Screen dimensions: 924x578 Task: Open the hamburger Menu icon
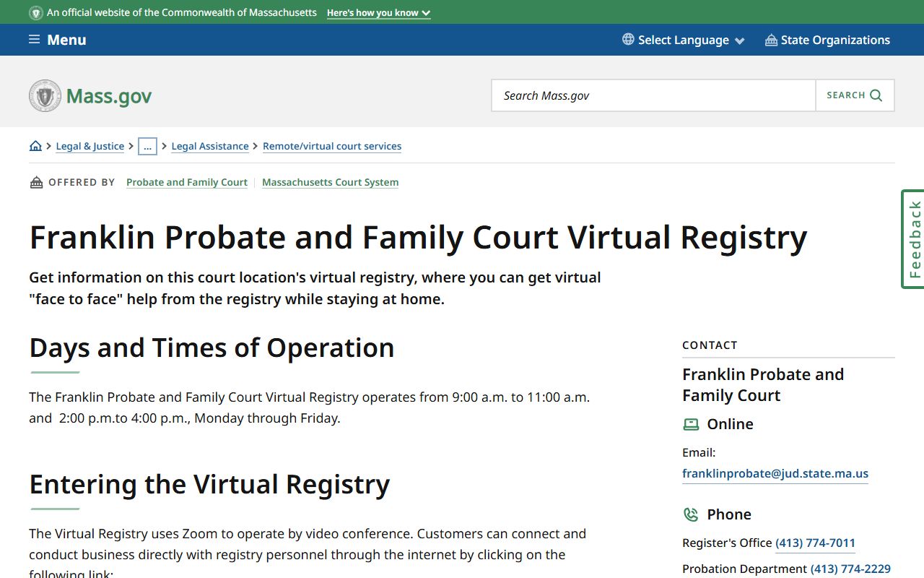34,40
